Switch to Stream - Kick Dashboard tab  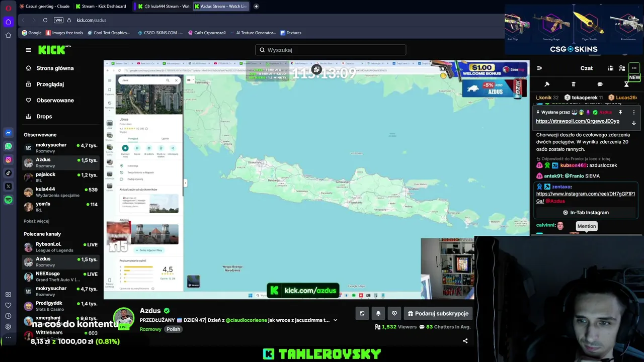click(101, 7)
